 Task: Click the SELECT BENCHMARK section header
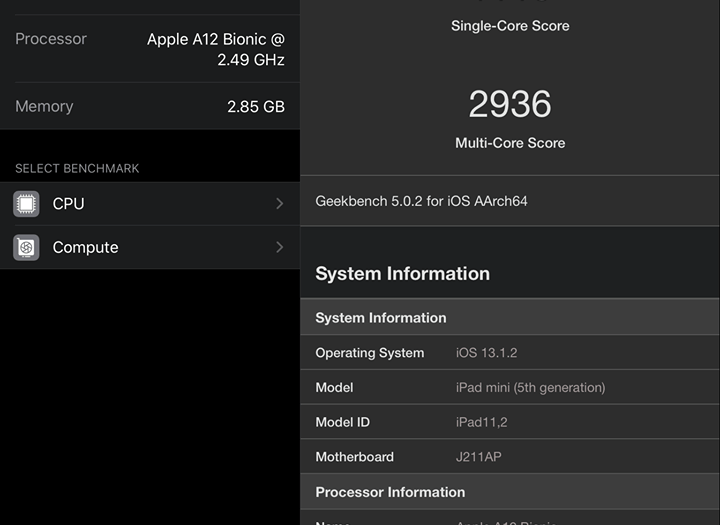[x=77, y=169]
